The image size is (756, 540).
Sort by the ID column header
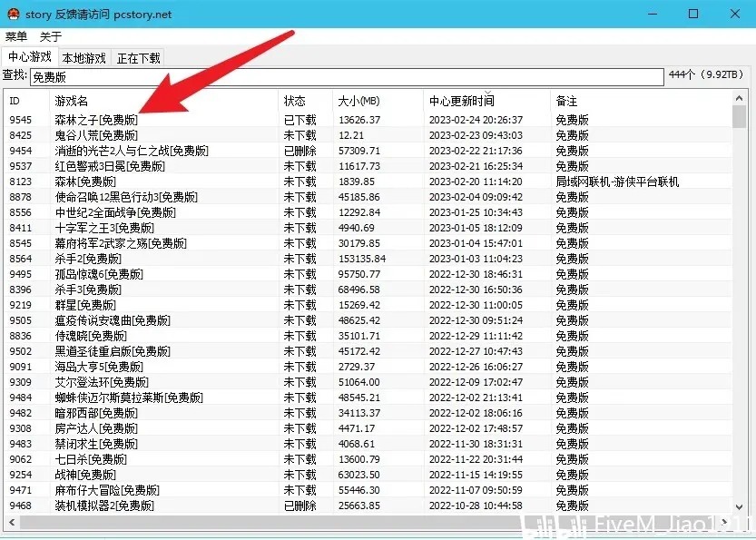[26, 101]
